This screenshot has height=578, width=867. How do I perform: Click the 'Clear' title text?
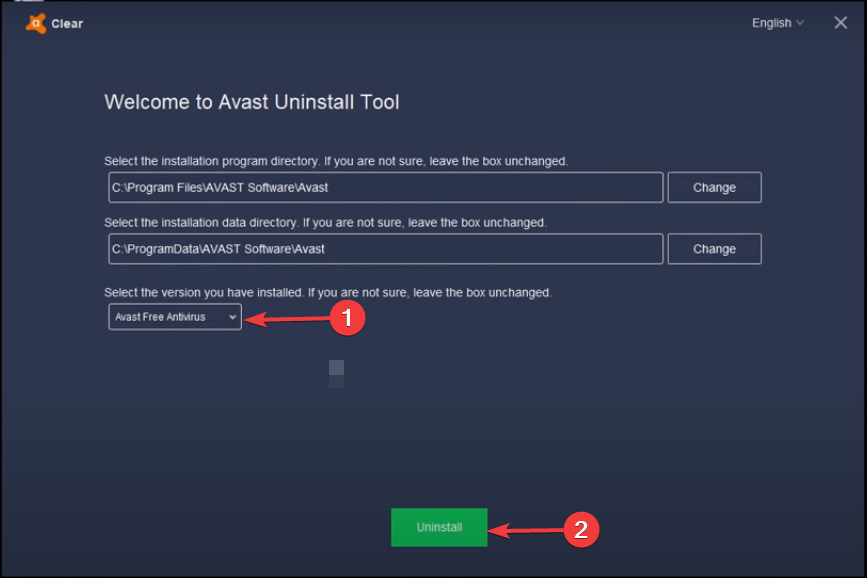tap(67, 24)
